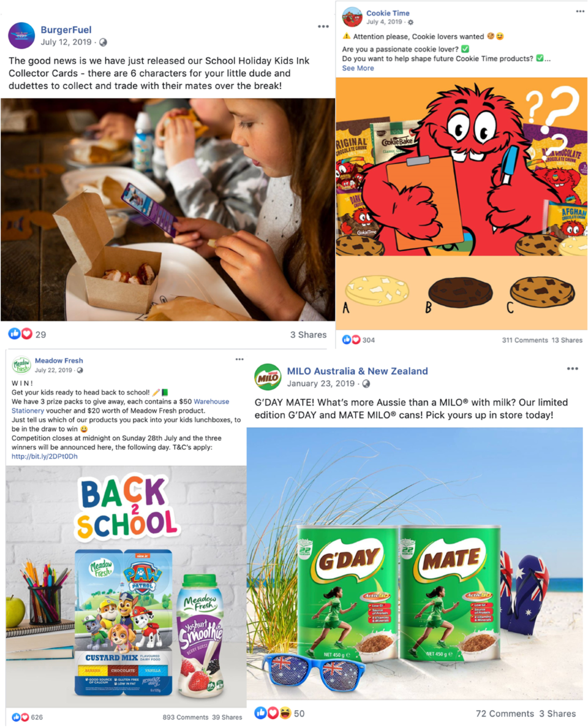Click the Meadow Fresh logo avatar
The height and width of the screenshot is (727, 588).
21,365
